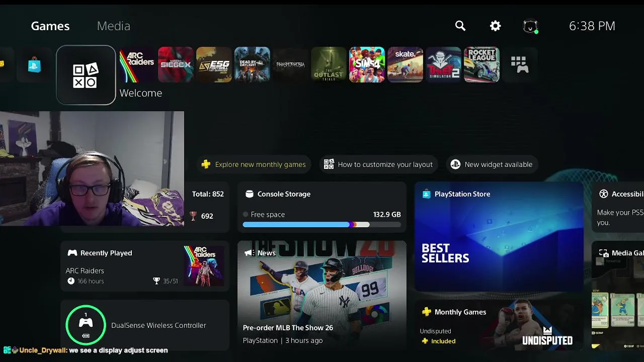
Task: Open the Console Storage widget
Action: pos(321,207)
